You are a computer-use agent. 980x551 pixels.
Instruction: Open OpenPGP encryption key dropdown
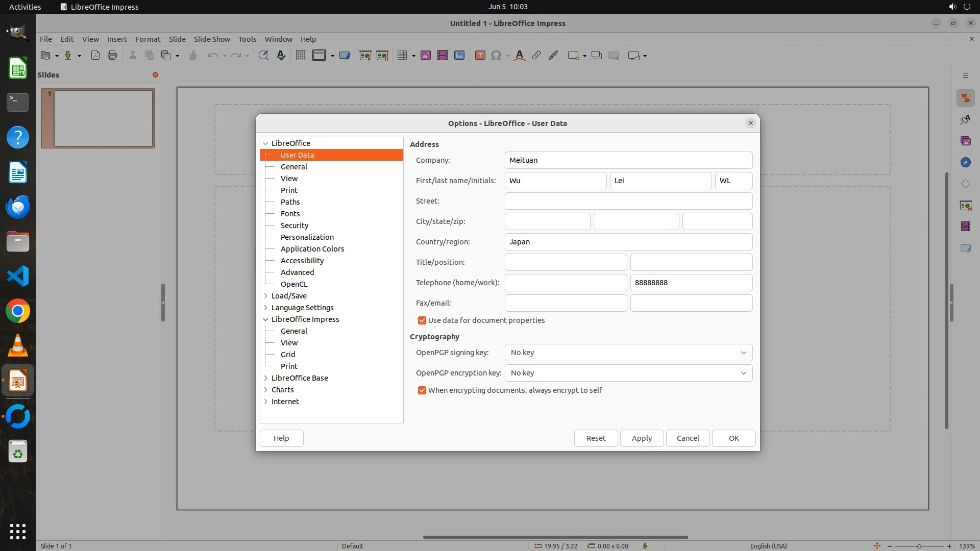point(628,373)
